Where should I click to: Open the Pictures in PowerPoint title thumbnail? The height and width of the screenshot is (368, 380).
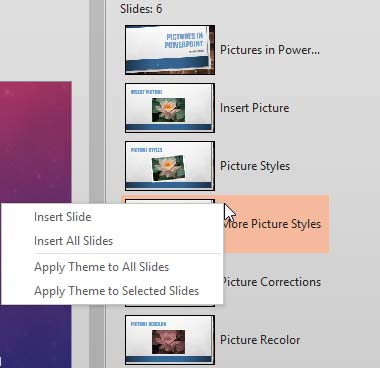[x=170, y=50]
